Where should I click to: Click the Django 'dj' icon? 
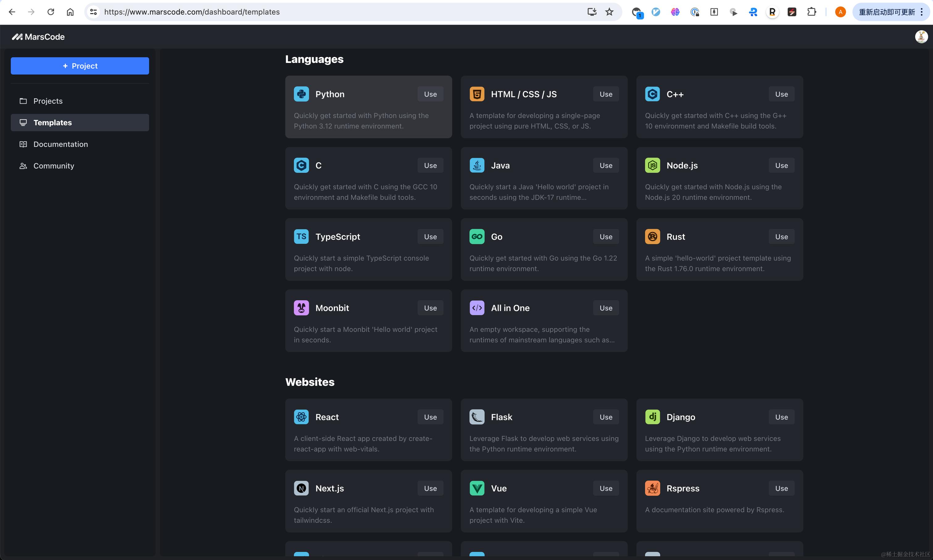[652, 417]
